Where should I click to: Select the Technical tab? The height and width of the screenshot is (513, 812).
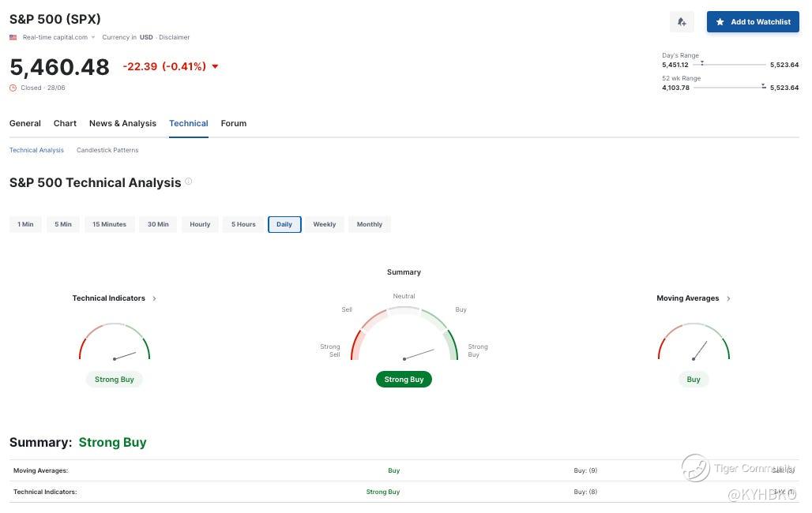(x=189, y=123)
